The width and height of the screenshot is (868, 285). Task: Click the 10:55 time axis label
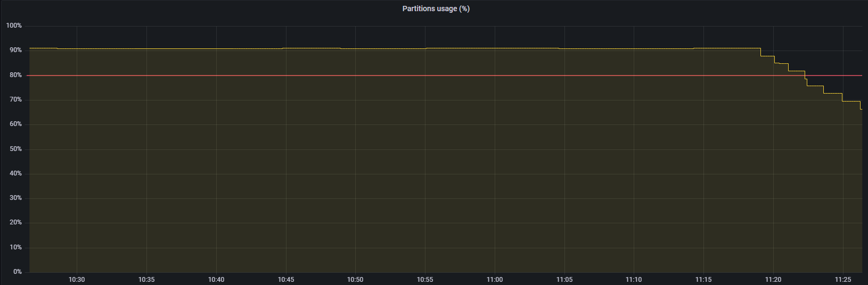tap(425, 280)
